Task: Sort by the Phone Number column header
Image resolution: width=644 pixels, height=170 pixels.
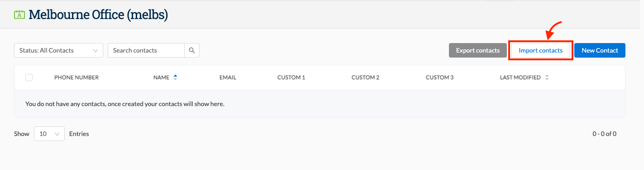Action: 76,78
